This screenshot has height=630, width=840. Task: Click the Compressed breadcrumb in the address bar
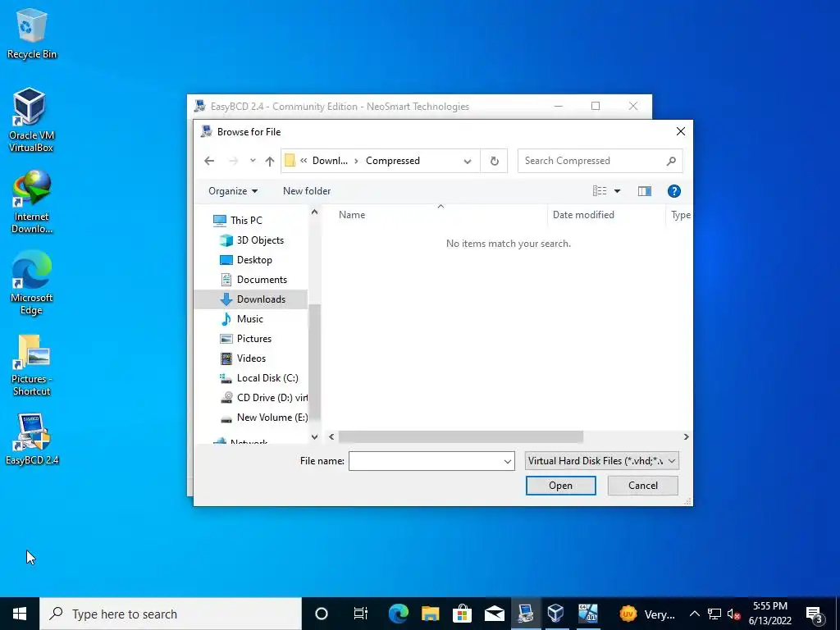(x=393, y=161)
